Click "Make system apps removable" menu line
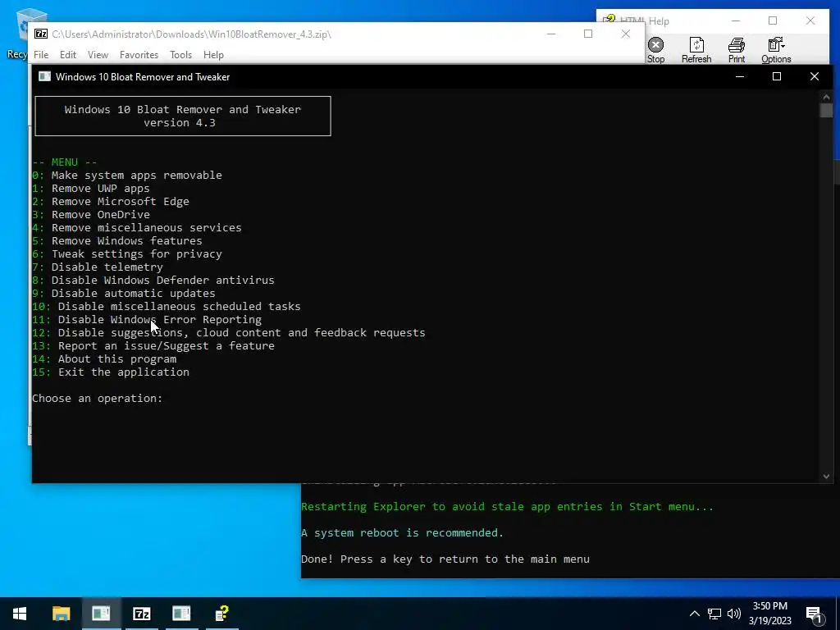Screen dimensions: 840x630 click(x=127, y=176)
